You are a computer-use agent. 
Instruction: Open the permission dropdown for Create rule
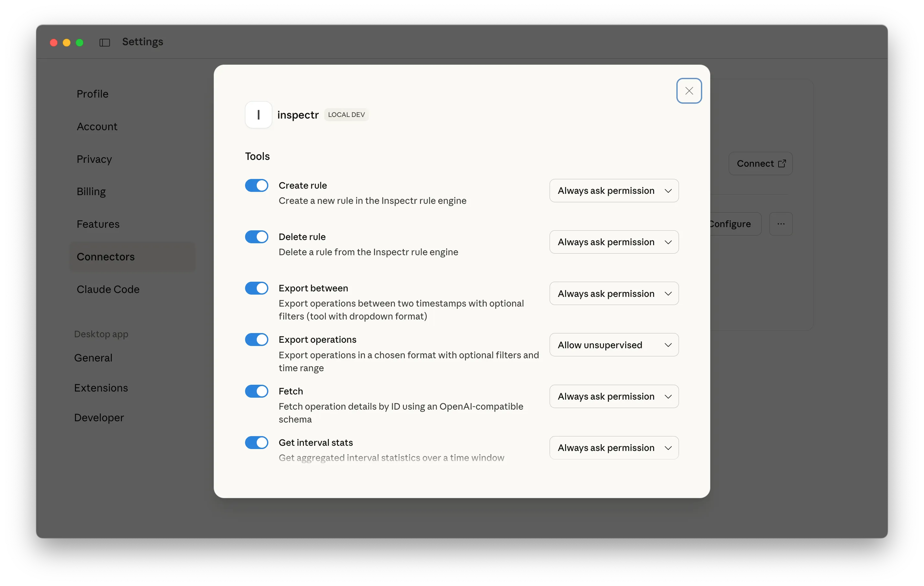tap(613, 191)
